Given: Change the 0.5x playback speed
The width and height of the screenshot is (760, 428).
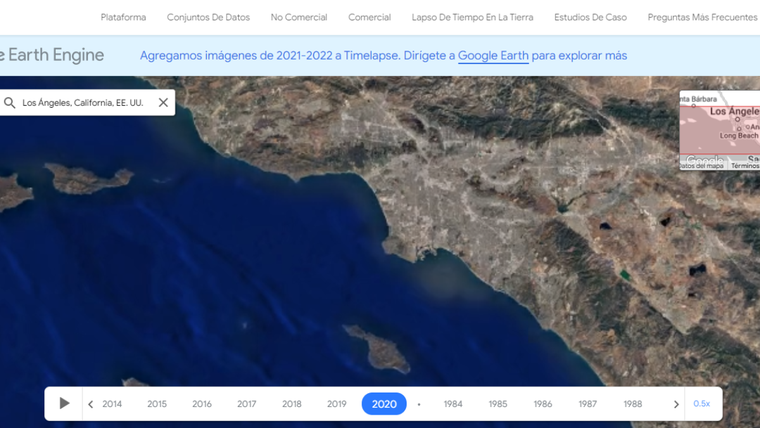Looking at the screenshot, I should (x=701, y=404).
